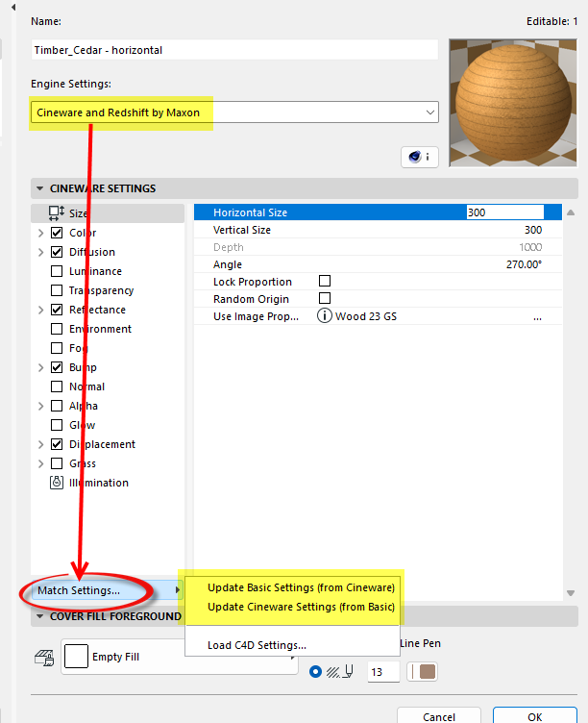The width and height of the screenshot is (588, 723).
Task: Toggle the Color channel checkbox
Action: coord(57,233)
